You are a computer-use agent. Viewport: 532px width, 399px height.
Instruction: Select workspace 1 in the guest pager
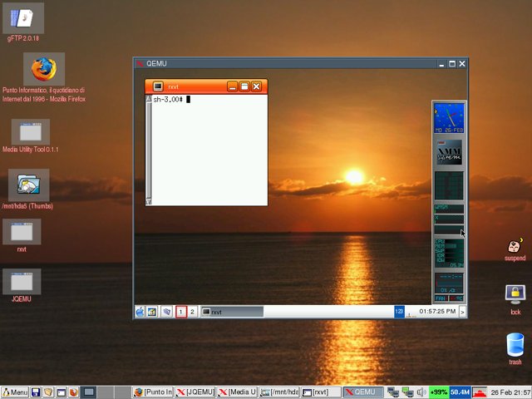tap(180, 312)
